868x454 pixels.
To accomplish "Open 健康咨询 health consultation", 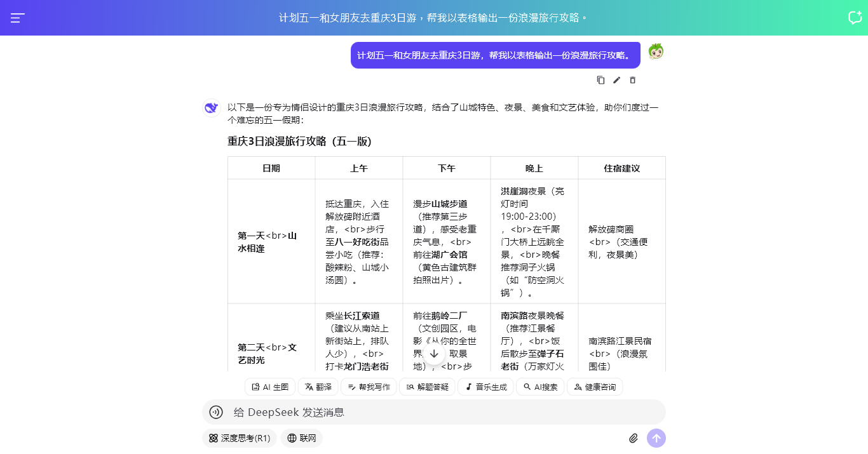I will [595, 387].
